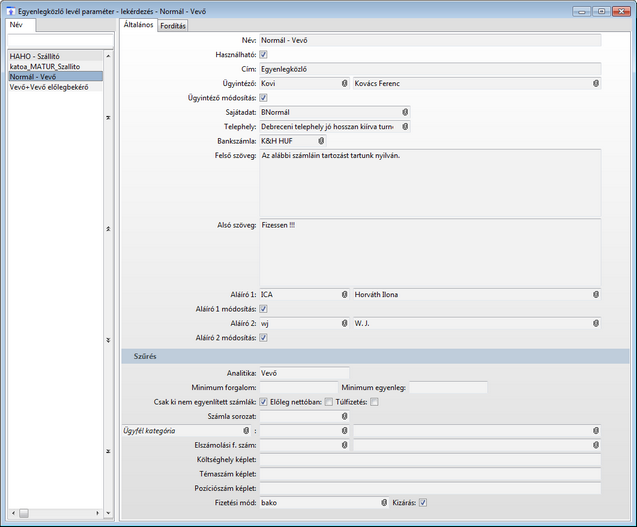Toggle the Használható checkbox
The height and width of the screenshot is (527, 637).
pos(263,55)
